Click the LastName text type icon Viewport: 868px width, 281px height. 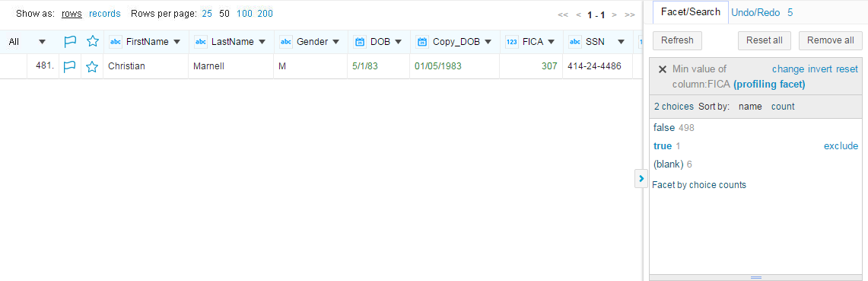[x=201, y=42]
